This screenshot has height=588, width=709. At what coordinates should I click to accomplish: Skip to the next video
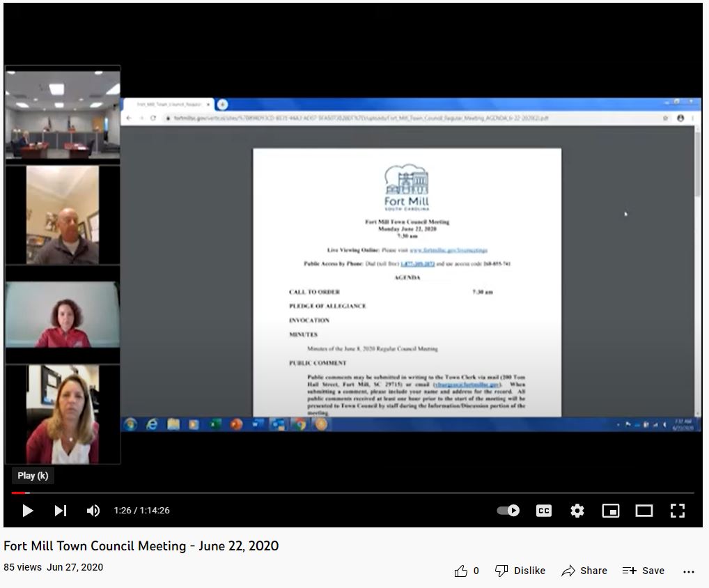click(61, 511)
